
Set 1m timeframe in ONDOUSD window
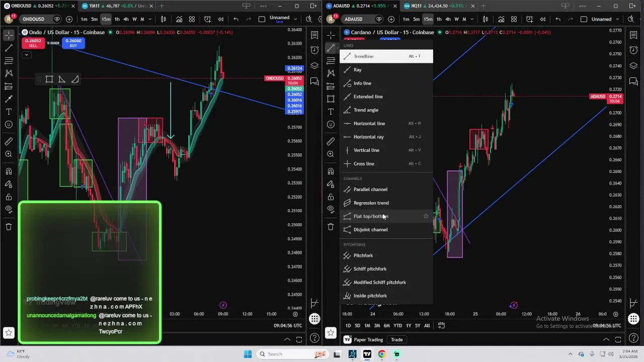84,19
